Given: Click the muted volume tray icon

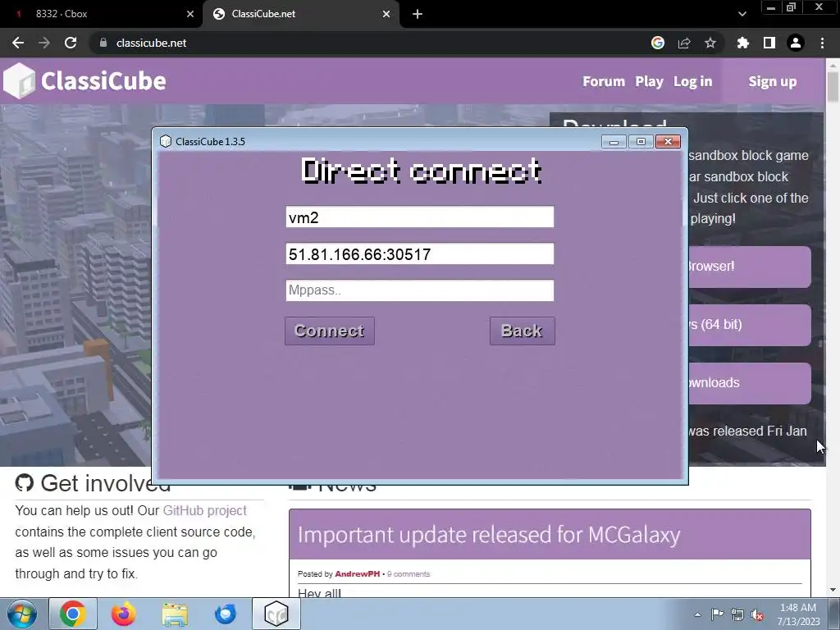Looking at the screenshot, I should click(x=757, y=615).
